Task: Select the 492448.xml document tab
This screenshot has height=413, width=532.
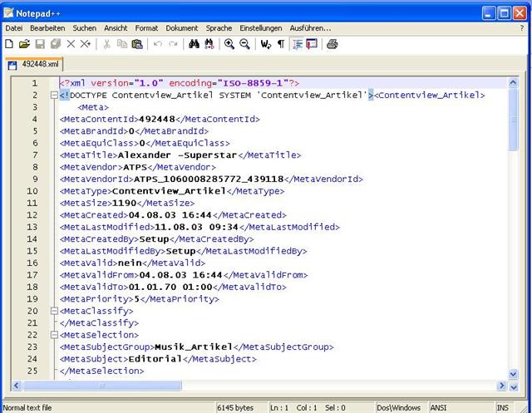Action: tap(34, 64)
